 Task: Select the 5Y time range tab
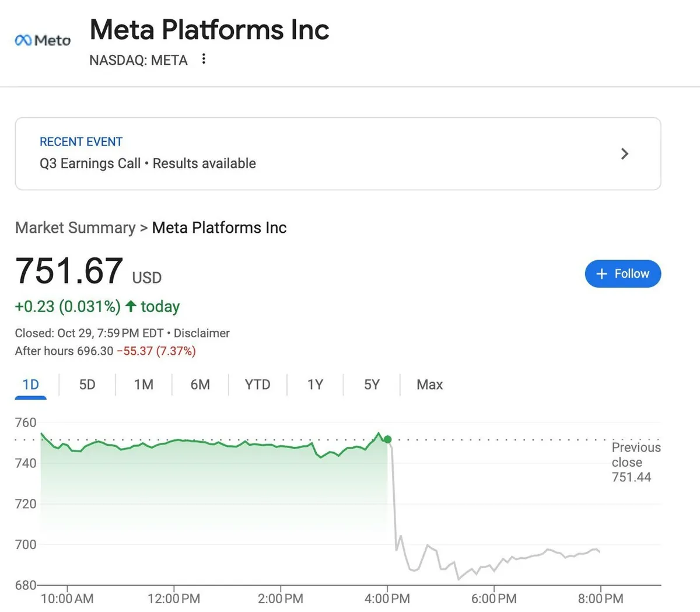(x=372, y=384)
